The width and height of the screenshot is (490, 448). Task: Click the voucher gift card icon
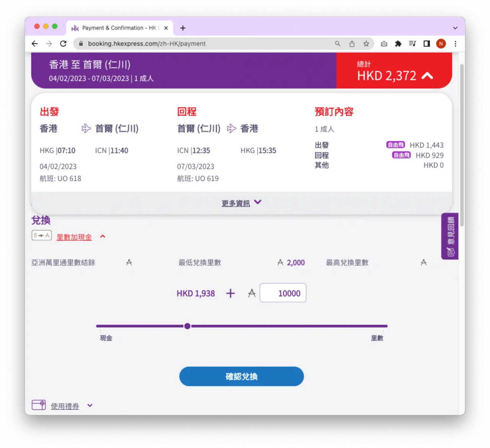click(x=39, y=405)
